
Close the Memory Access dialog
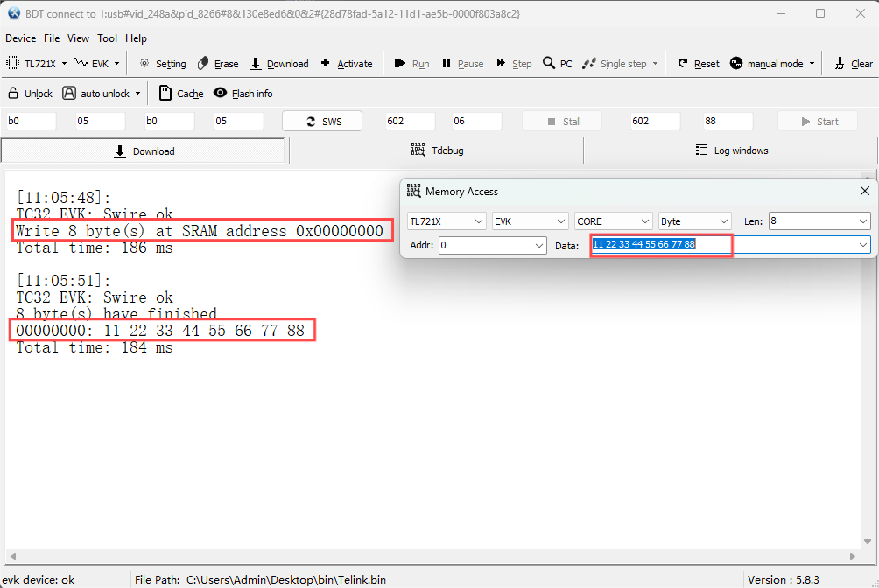click(864, 191)
